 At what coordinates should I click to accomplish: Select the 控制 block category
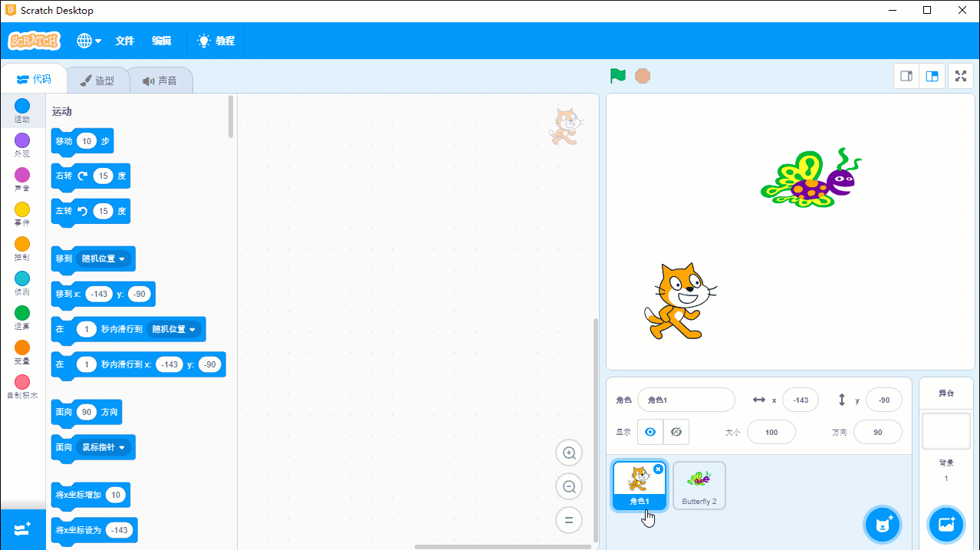tap(22, 249)
